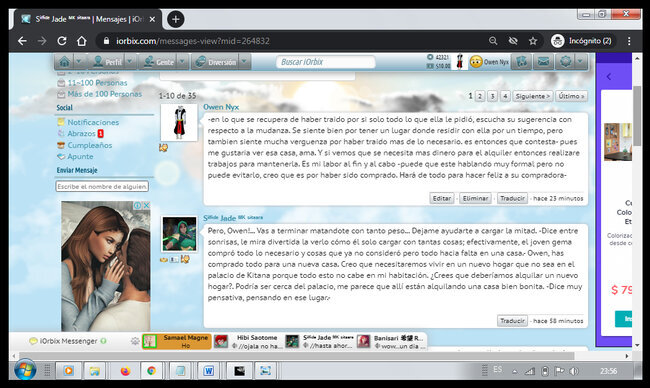Expand the dropdown arrow next to home icon

click(x=79, y=62)
